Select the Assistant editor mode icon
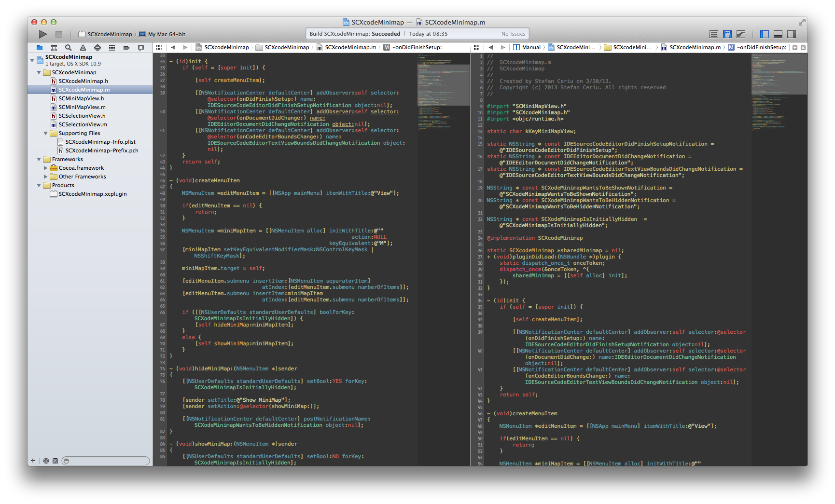 [727, 34]
